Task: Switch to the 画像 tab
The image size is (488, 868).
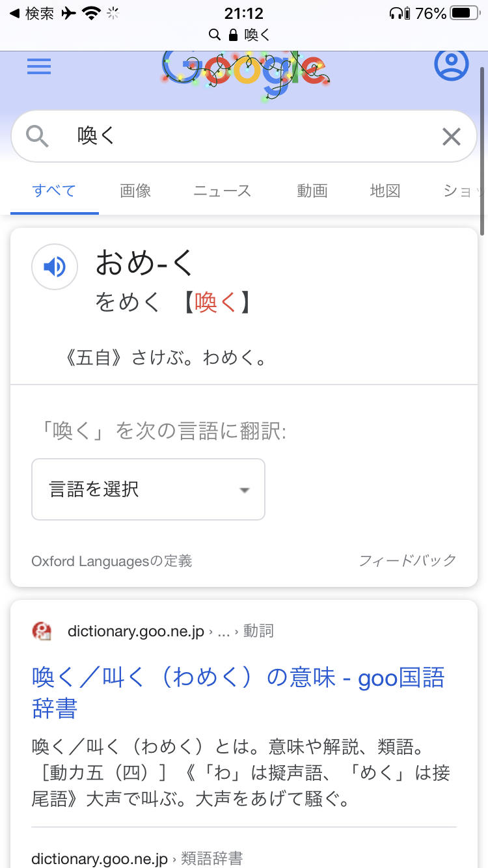Action: pos(135,191)
